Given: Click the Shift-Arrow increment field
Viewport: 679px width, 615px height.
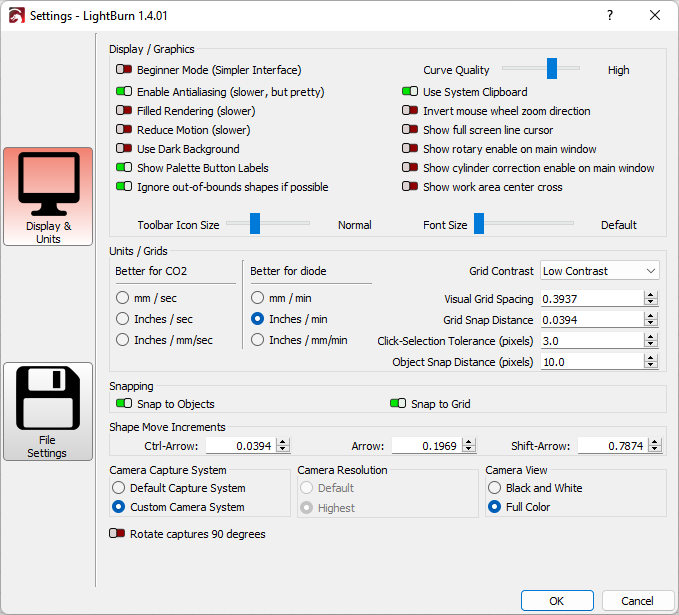Looking at the screenshot, I should pos(613,446).
